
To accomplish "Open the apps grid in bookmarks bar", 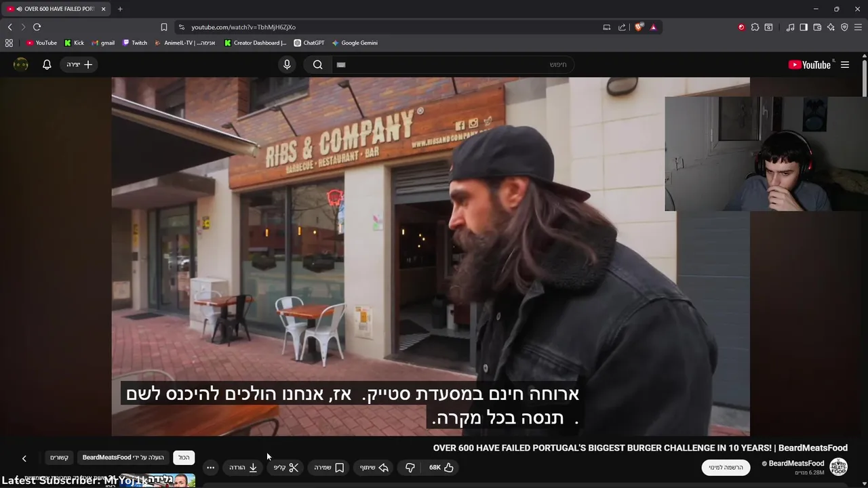I will [x=9, y=43].
